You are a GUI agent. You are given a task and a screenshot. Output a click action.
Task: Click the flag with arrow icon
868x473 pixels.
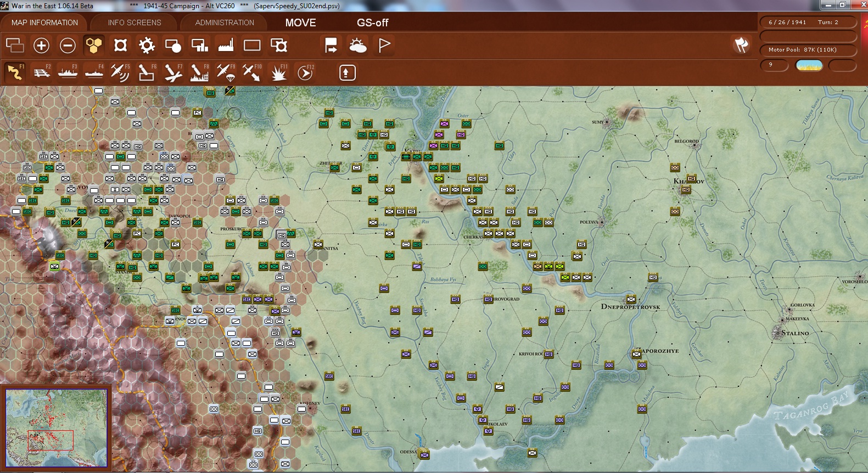coord(331,45)
